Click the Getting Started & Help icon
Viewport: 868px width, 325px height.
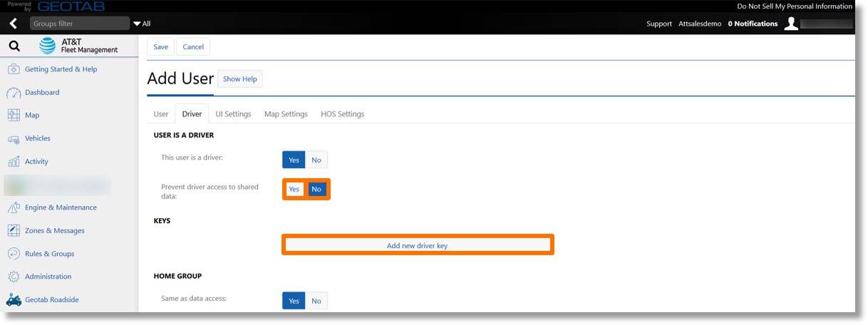click(13, 69)
